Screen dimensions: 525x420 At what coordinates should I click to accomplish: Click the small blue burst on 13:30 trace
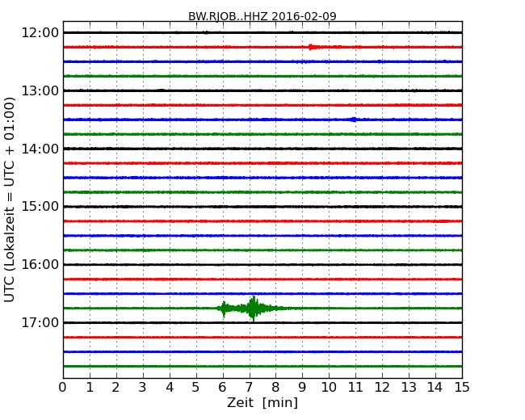click(354, 120)
